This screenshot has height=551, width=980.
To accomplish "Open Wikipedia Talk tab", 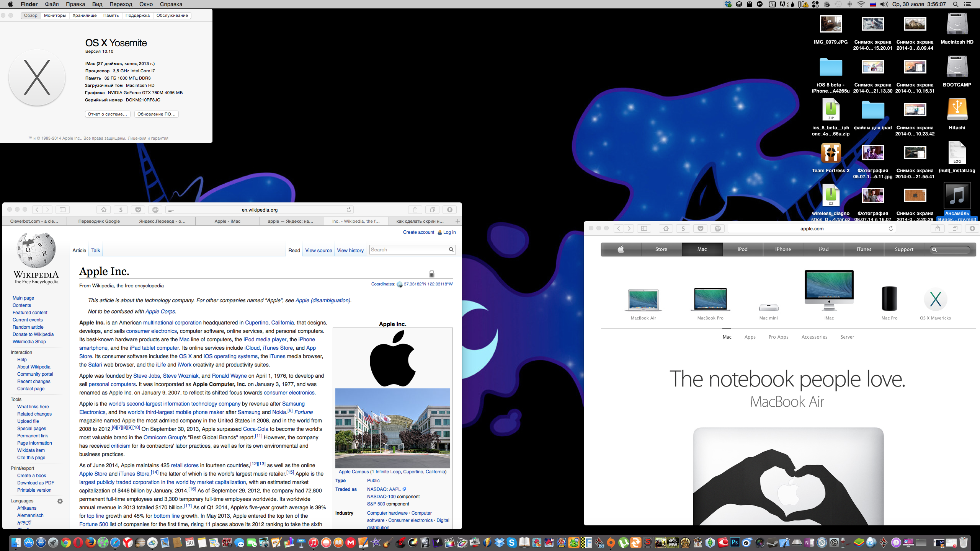I will (95, 250).
